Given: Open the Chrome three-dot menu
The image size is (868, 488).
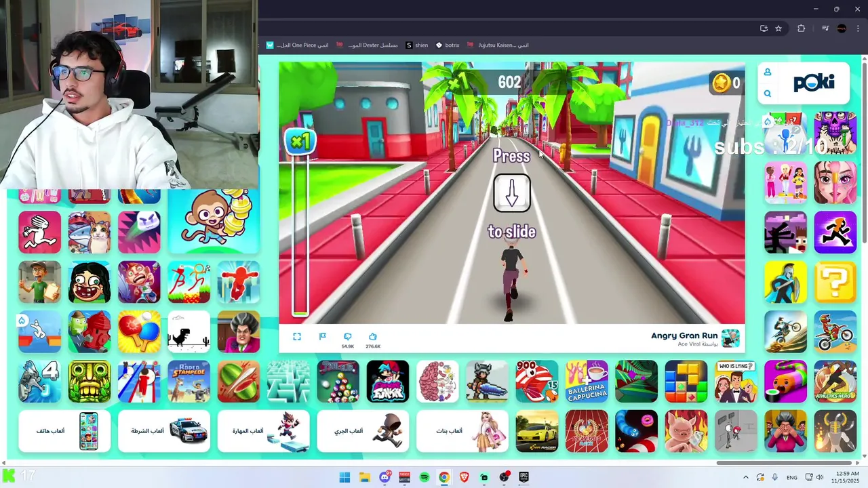Looking at the screenshot, I should [x=858, y=28].
